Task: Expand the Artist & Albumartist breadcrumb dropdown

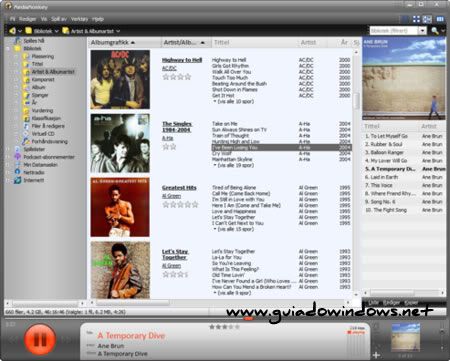Action: coord(118,31)
